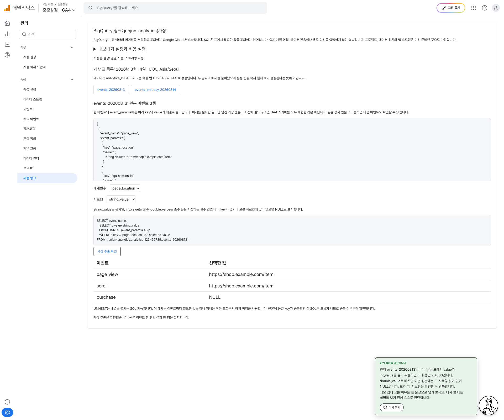Expand 내보내기 설정과 비용 설명 disclosure
Screen dimensions: 504x420
(120, 49)
